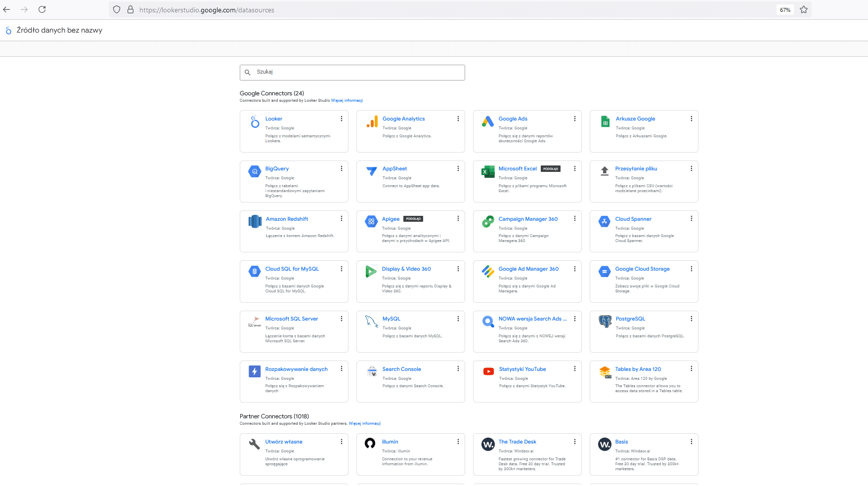Click the MySQL dolphin icon
The width and height of the screenshot is (868, 486).
(372, 322)
